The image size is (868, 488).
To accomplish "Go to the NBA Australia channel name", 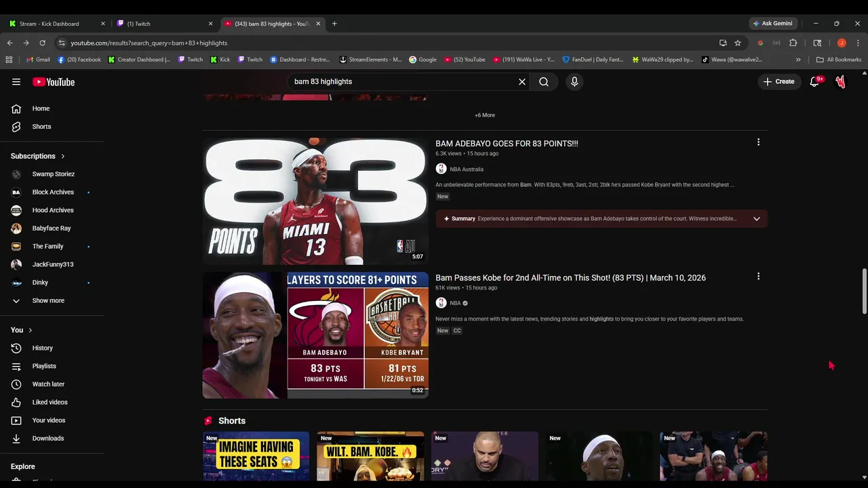I will coord(467,169).
